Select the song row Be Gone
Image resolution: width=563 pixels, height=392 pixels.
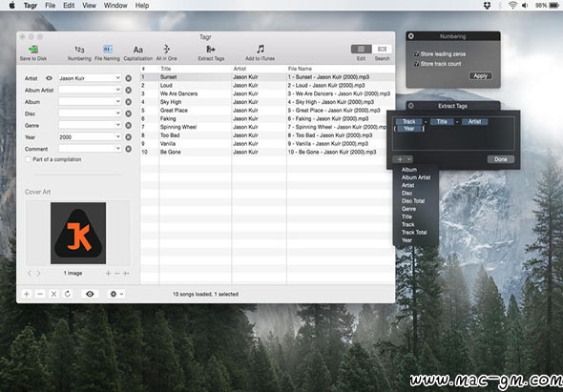click(267, 153)
